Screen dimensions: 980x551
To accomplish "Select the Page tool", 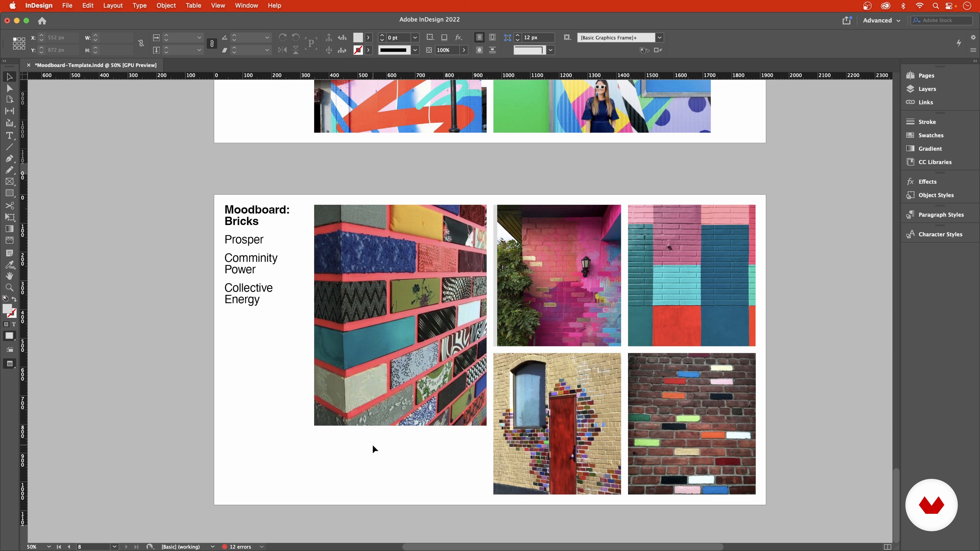I will click(9, 100).
